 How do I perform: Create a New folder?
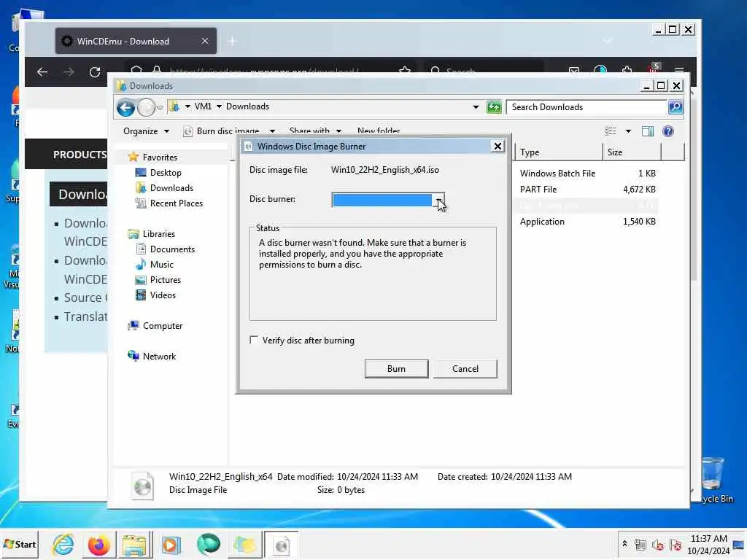coord(379,131)
